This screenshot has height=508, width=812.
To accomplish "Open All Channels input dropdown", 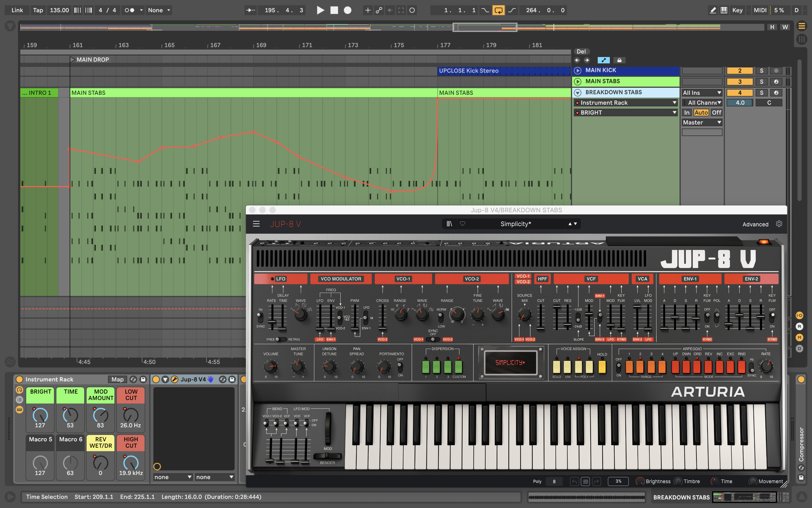I will 702,103.
